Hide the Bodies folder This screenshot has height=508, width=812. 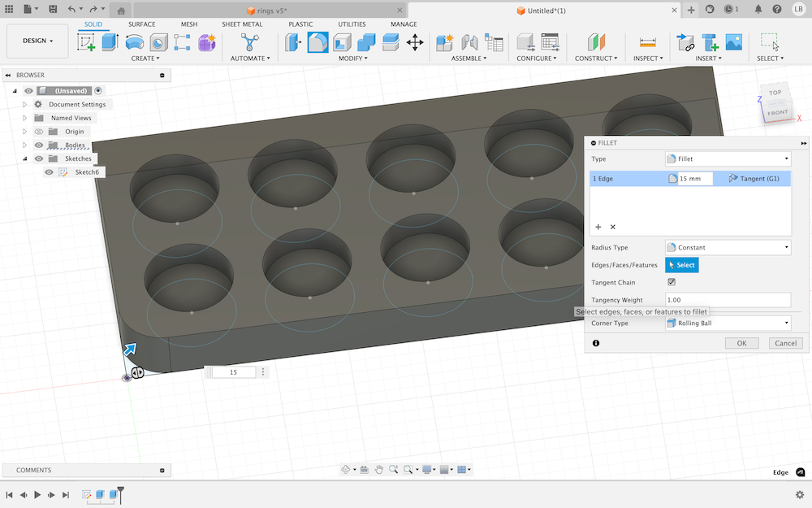click(x=39, y=145)
